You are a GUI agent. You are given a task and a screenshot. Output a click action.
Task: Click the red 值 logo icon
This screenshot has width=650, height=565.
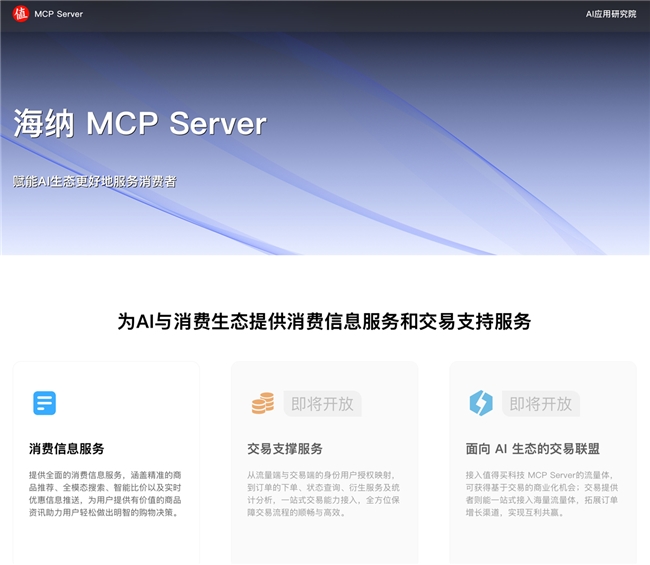[20, 14]
